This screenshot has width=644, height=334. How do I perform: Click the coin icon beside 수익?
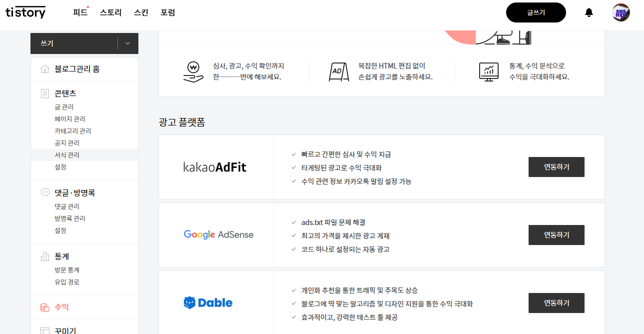coord(45,307)
